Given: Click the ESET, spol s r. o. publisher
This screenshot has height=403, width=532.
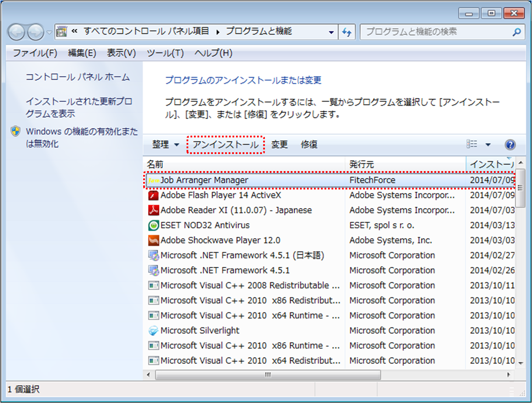Looking at the screenshot, I should pyautogui.click(x=382, y=225).
